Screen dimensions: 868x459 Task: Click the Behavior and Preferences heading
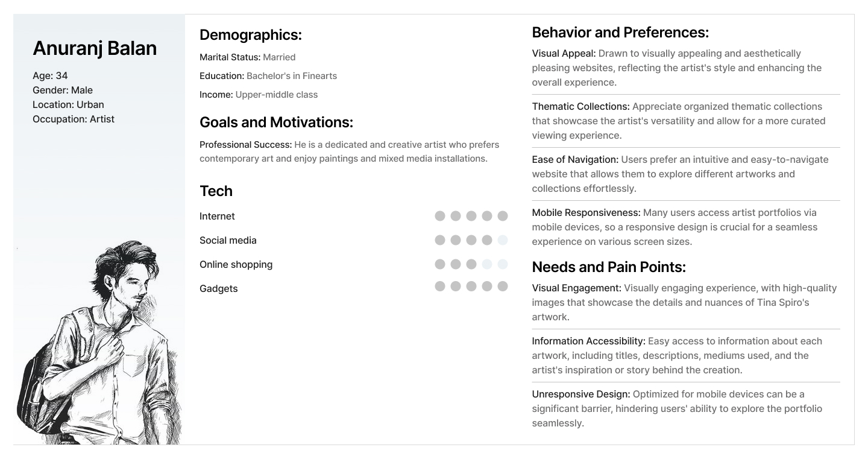620,33
